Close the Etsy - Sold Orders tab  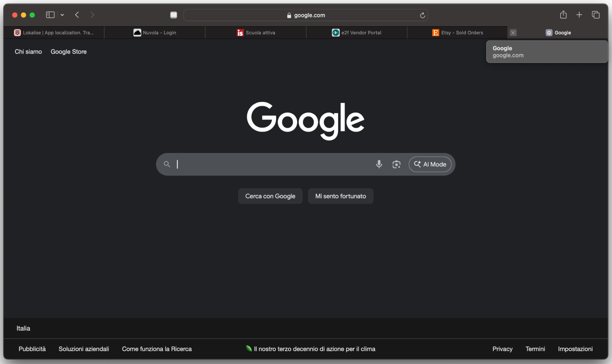(x=513, y=32)
